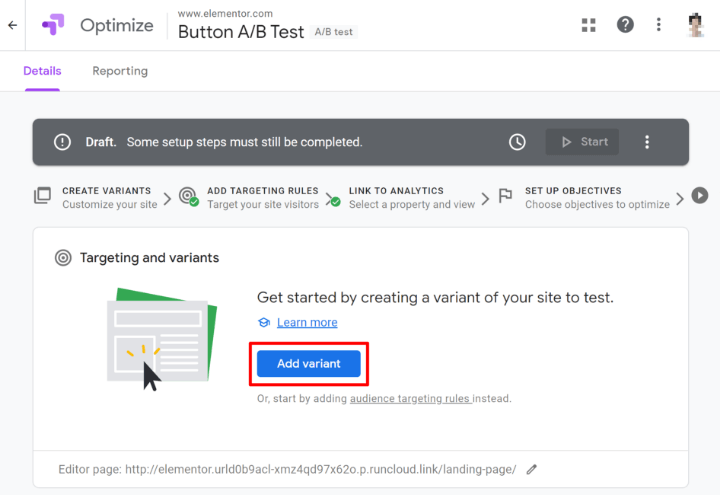Click the back arrow icon

[x=12, y=25]
